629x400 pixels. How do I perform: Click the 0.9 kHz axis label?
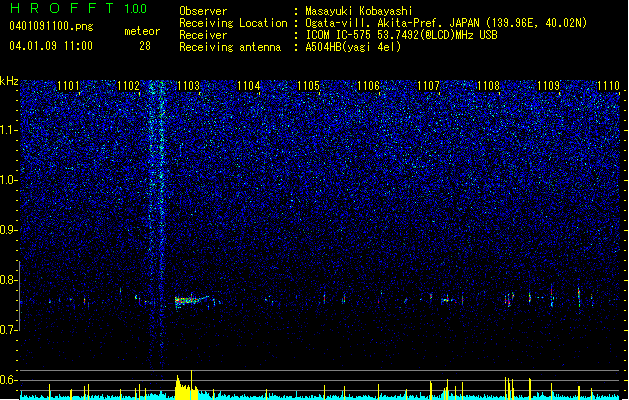[x=8, y=230]
